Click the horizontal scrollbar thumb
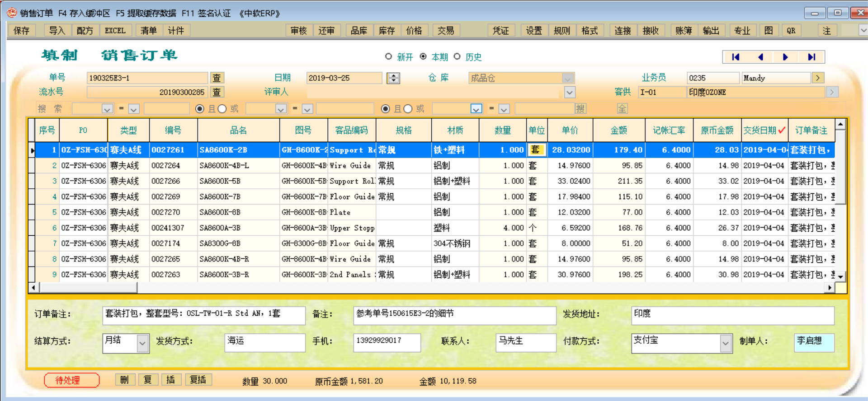Screen dimensions: 868x401 88,288
